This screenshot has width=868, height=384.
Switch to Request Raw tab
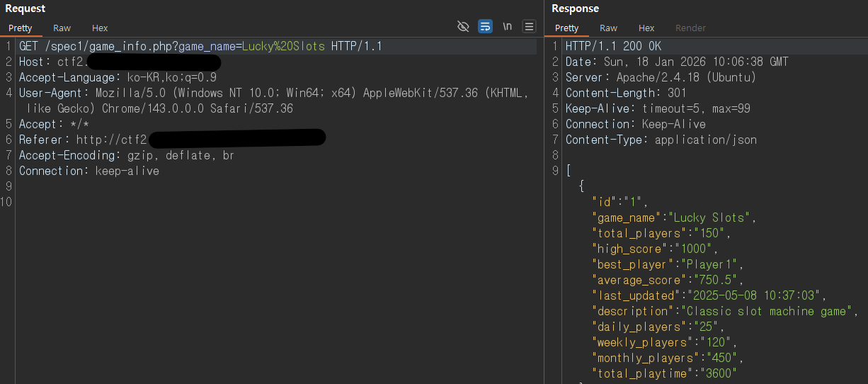coord(62,28)
